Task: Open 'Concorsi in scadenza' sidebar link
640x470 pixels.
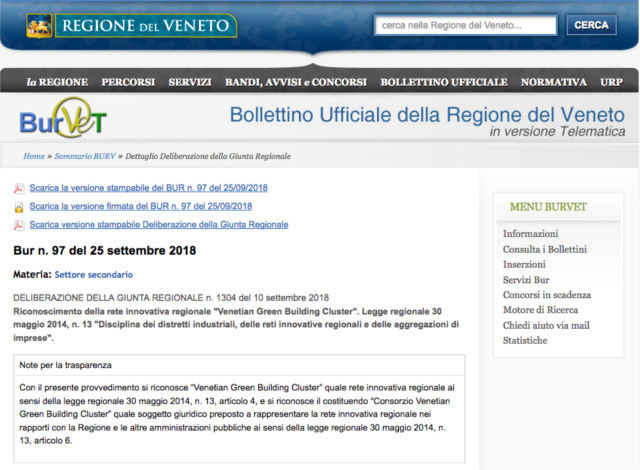Action: pyautogui.click(x=547, y=295)
